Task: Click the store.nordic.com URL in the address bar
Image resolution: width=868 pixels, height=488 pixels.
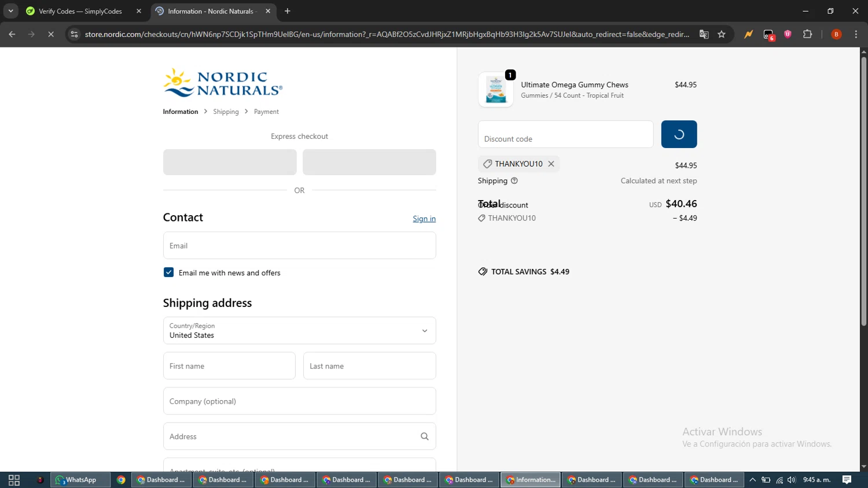Action: (x=387, y=34)
